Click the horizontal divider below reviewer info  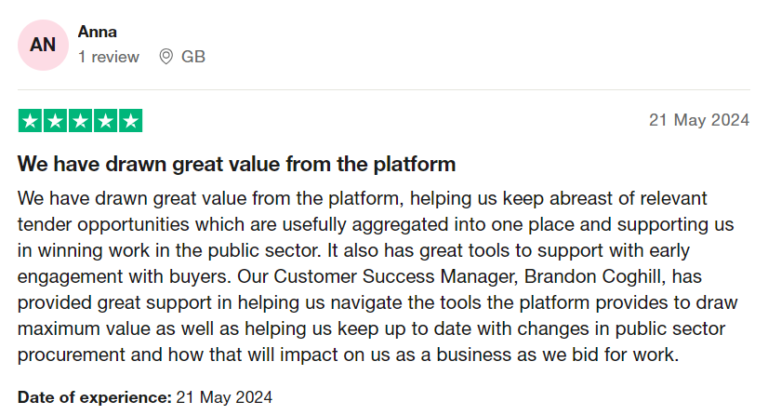click(384, 90)
